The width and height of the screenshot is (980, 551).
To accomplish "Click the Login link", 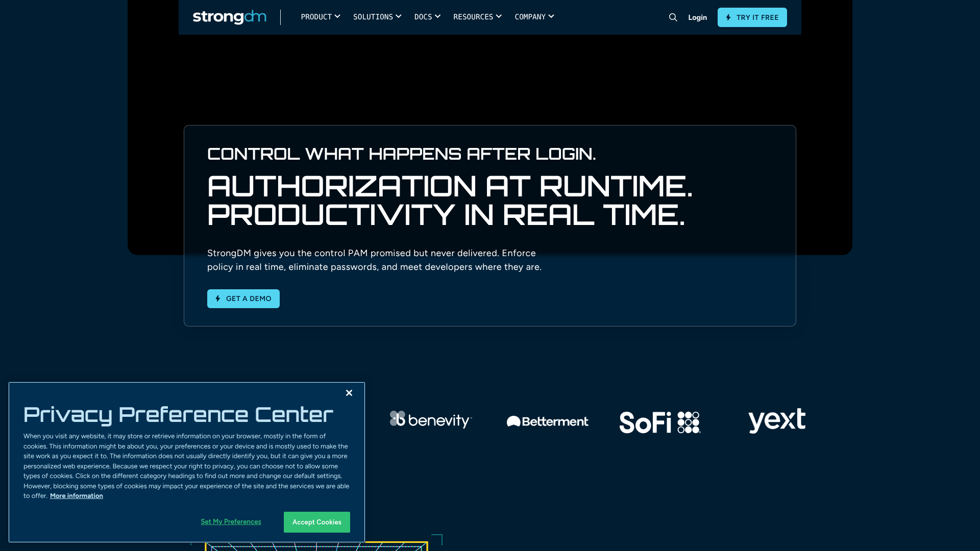I will 697,17.
